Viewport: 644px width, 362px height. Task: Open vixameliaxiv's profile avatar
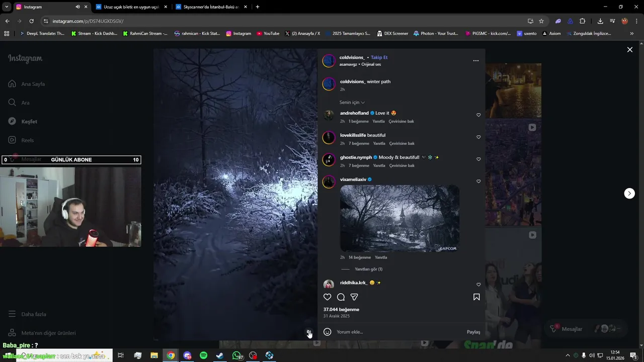329,182
